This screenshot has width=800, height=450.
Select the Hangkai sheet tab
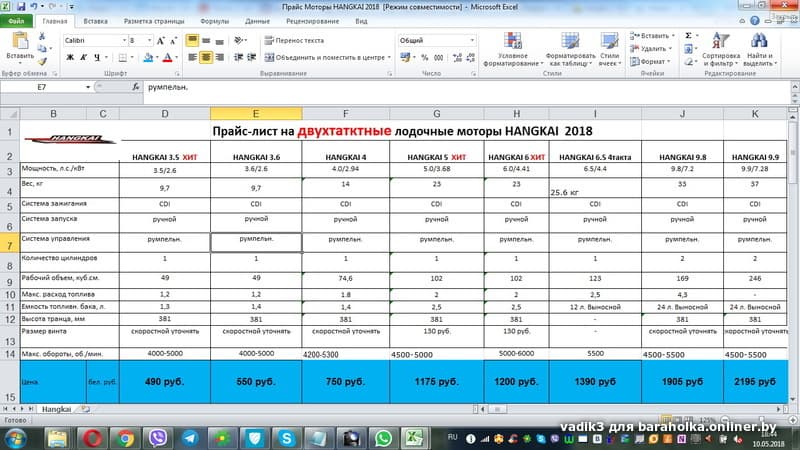coord(56,409)
